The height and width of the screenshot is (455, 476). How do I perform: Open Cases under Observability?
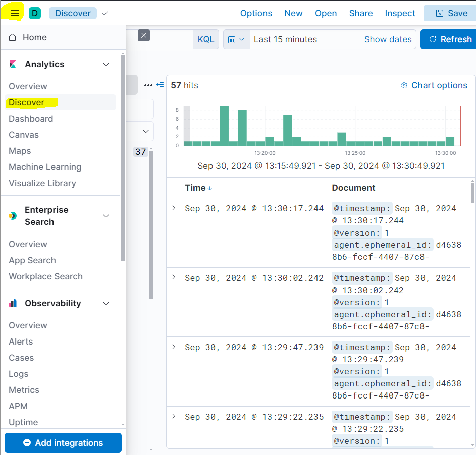[x=21, y=358]
